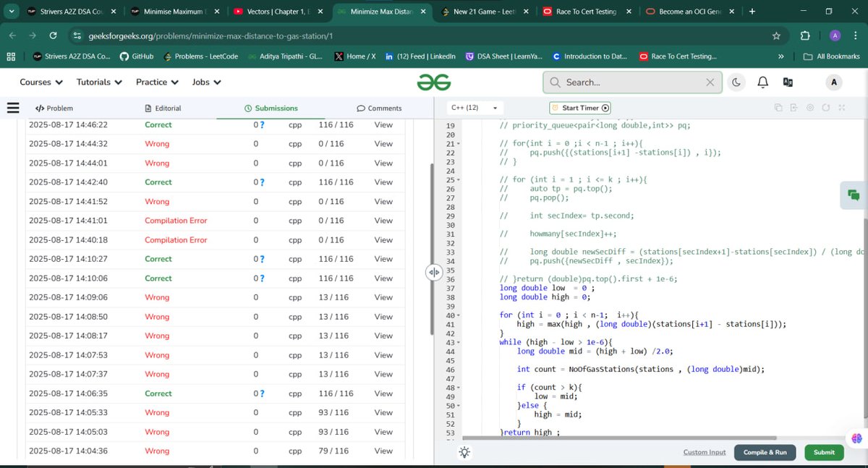Open the Jobs dropdown menu

206,82
